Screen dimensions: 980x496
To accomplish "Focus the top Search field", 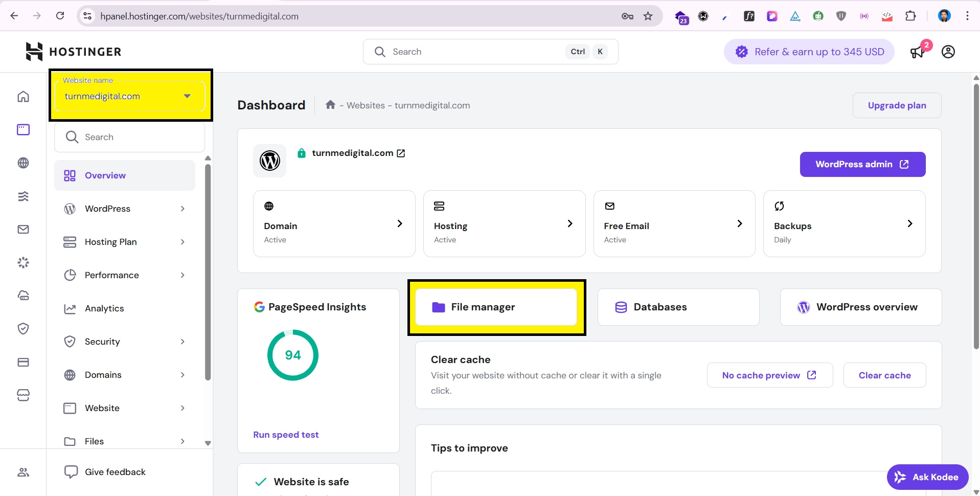I will click(475, 52).
